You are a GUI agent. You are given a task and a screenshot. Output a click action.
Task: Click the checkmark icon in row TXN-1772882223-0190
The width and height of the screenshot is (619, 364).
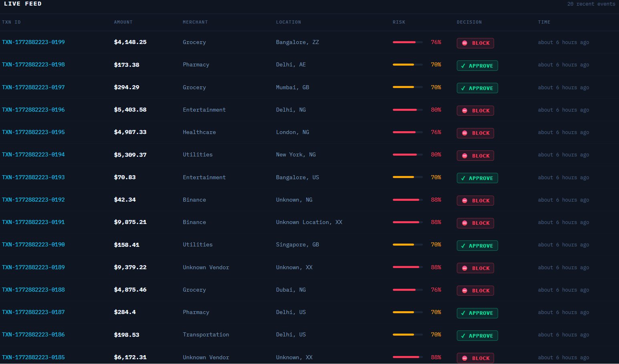click(463, 246)
